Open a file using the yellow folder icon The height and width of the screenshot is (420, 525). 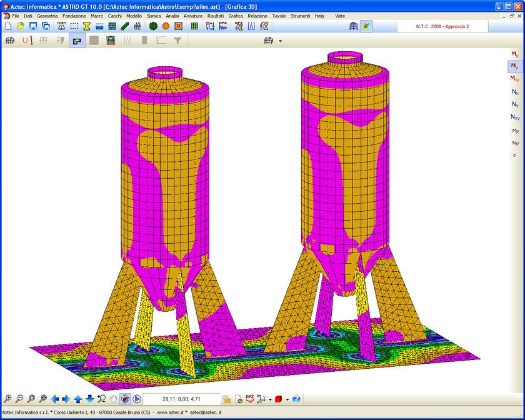[21, 26]
